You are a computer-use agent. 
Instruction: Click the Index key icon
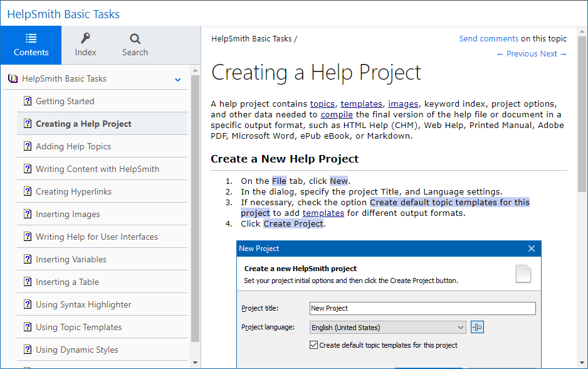(85, 38)
